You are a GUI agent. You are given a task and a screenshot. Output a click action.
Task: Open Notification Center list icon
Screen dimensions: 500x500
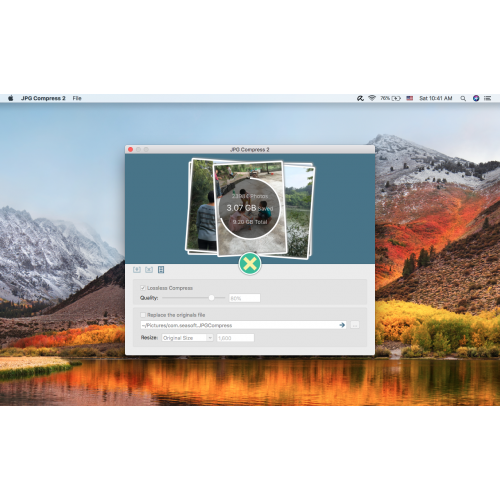[488, 98]
